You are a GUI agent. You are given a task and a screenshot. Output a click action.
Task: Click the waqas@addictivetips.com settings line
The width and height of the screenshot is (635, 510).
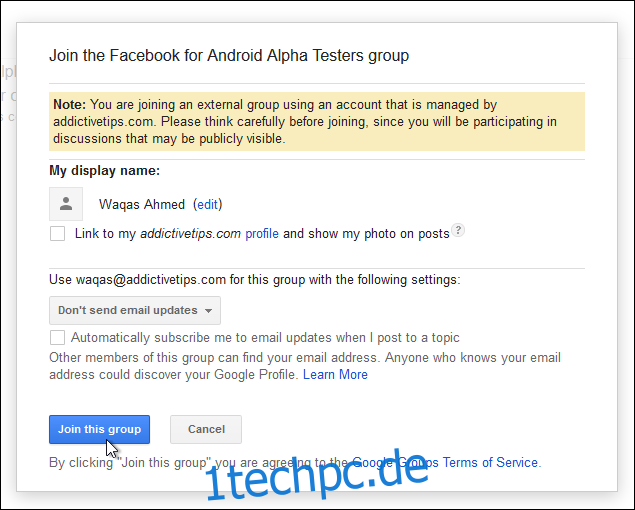coord(255,280)
